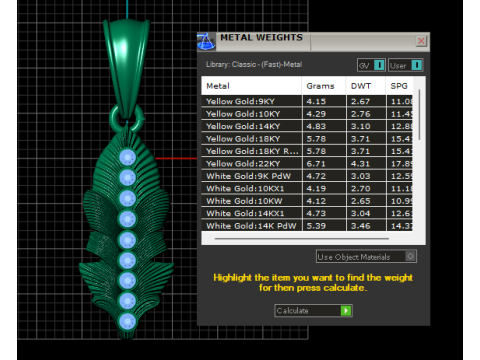This screenshot has width=480, height=360.
Task: Select the White Gold:9K PdW row
Action: pos(307,176)
